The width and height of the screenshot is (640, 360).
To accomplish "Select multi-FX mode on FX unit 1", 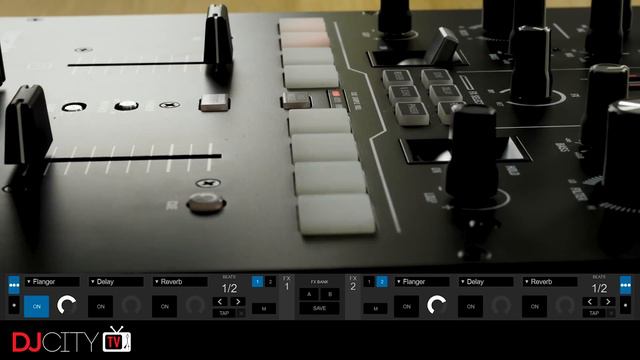I will (14, 285).
